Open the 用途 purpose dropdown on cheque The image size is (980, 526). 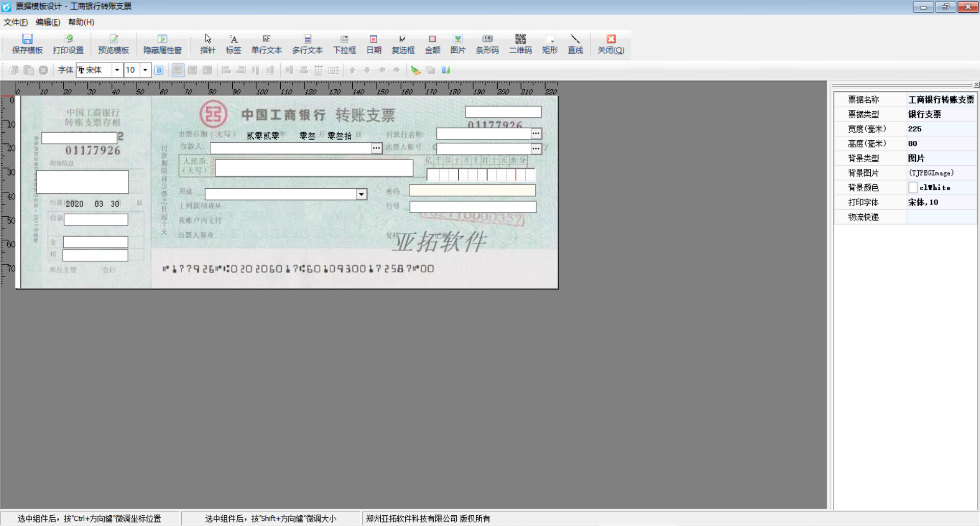click(361, 194)
